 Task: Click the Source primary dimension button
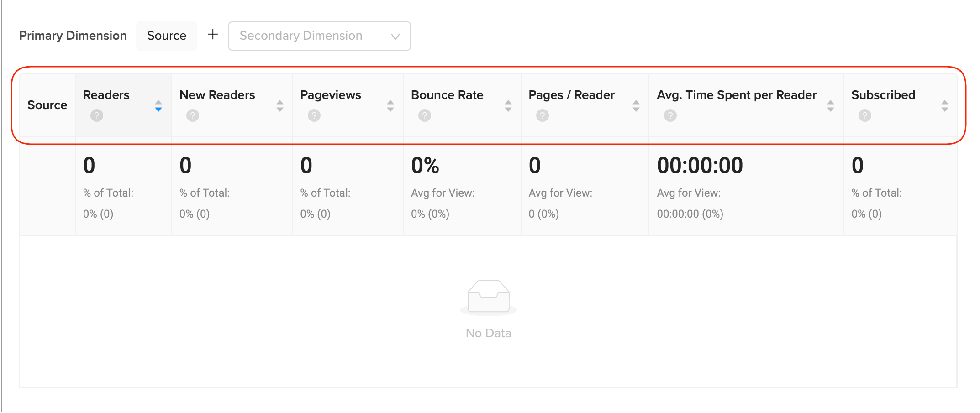pos(167,36)
